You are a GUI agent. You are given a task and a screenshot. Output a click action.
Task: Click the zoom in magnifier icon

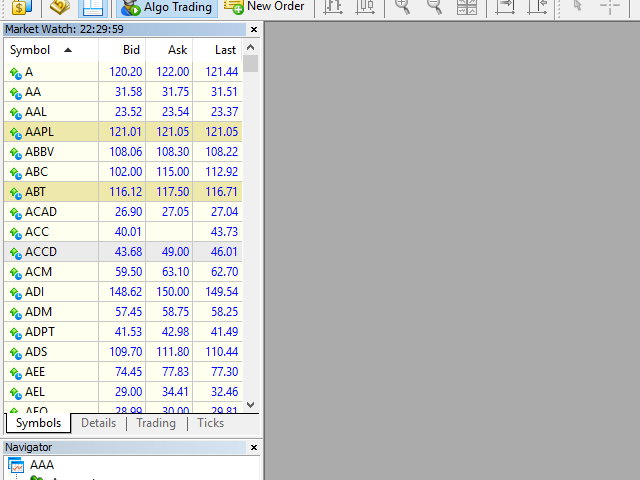pos(402,7)
